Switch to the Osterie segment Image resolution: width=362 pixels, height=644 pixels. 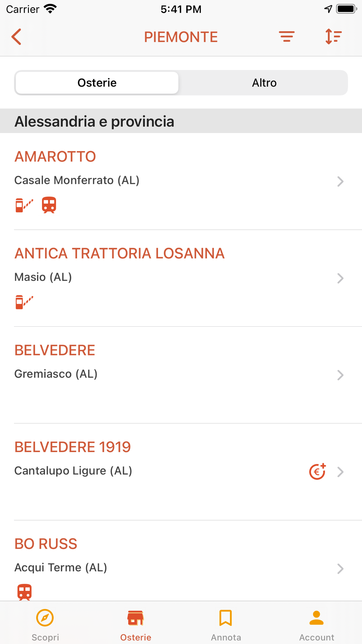pyautogui.click(x=97, y=83)
